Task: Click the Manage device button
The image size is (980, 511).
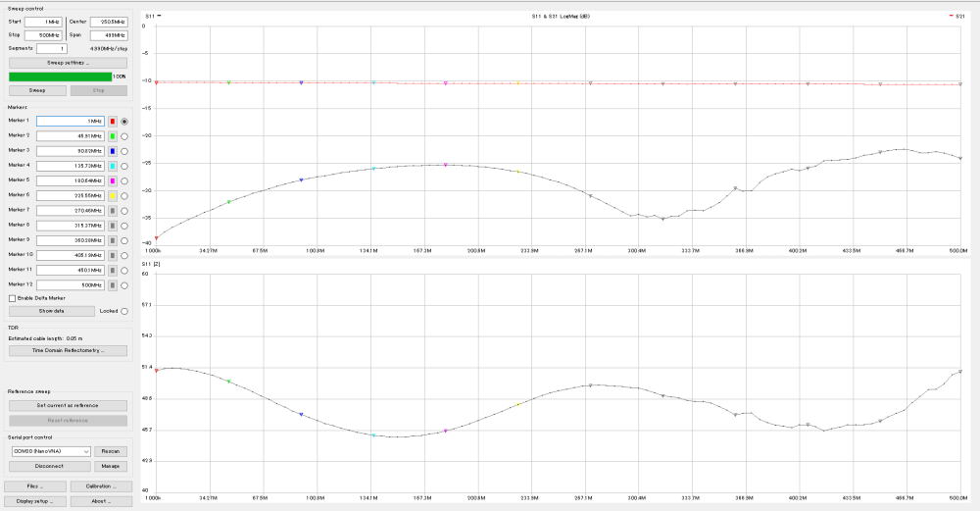Action: [x=111, y=466]
